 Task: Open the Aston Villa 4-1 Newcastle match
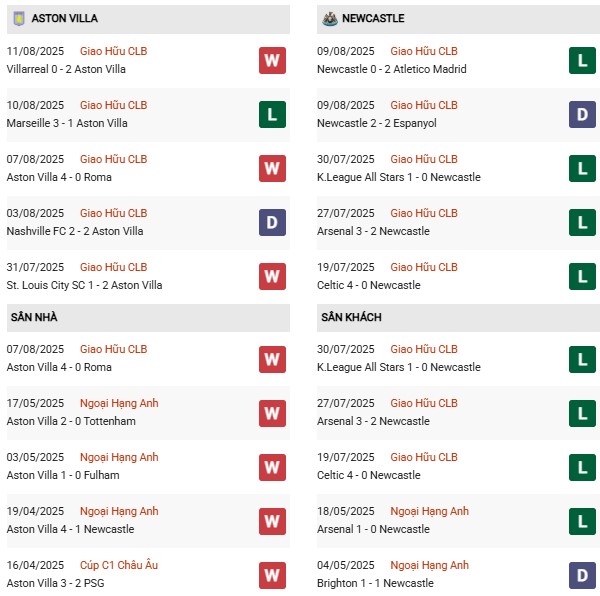(70, 529)
